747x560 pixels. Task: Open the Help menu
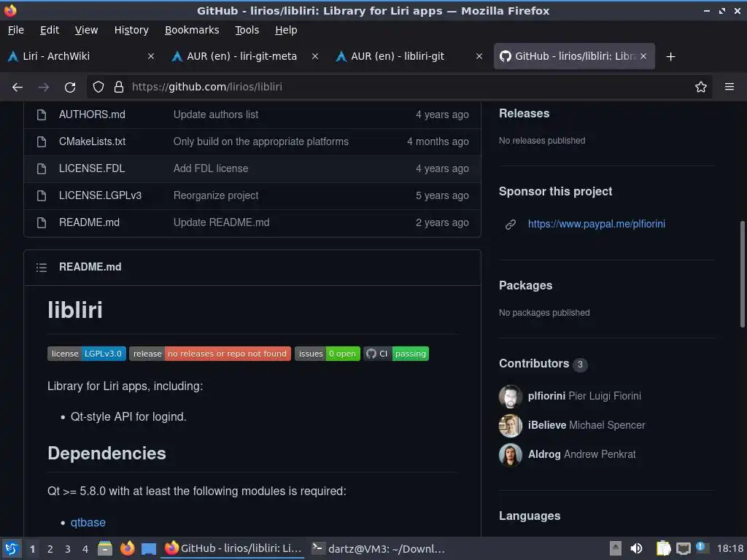tap(286, 30)
